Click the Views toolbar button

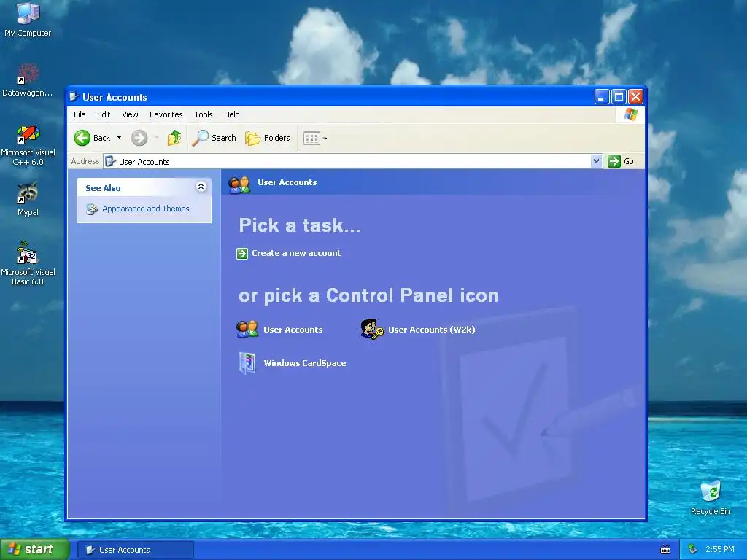(311, 139)
